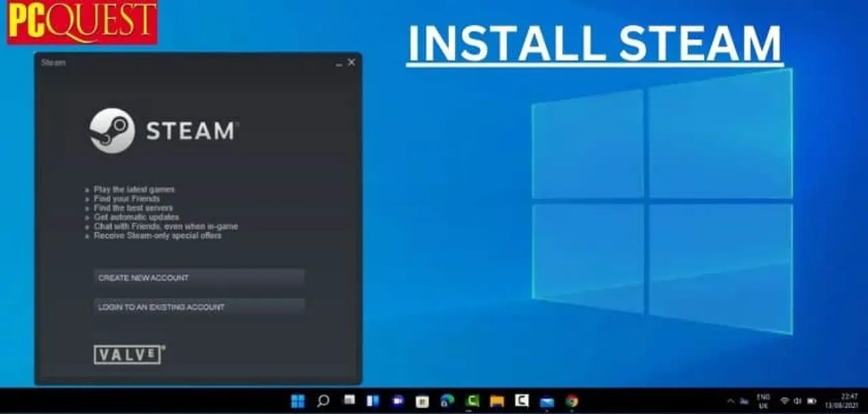Open the Mail app from taskbar
868x414 pixels.
point(547,402)
